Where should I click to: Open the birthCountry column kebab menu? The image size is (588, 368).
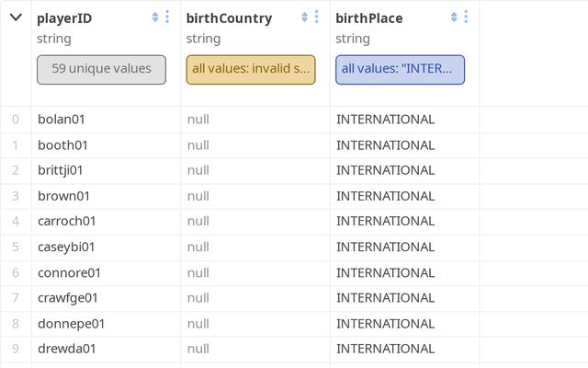coord(317,17)
